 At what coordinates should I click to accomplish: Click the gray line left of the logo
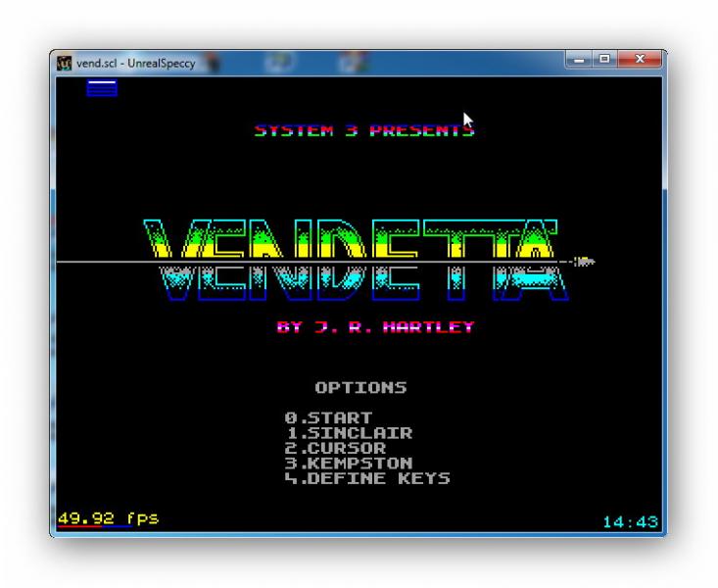[x=98, y=262]
